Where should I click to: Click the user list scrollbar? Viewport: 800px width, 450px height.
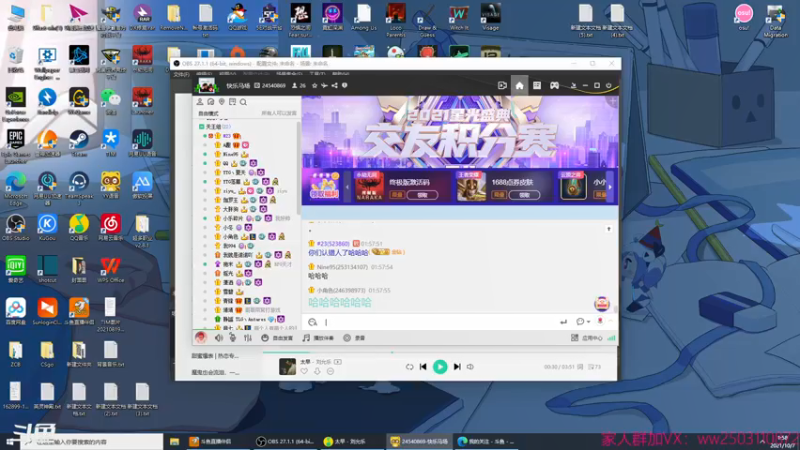[298, 168]
